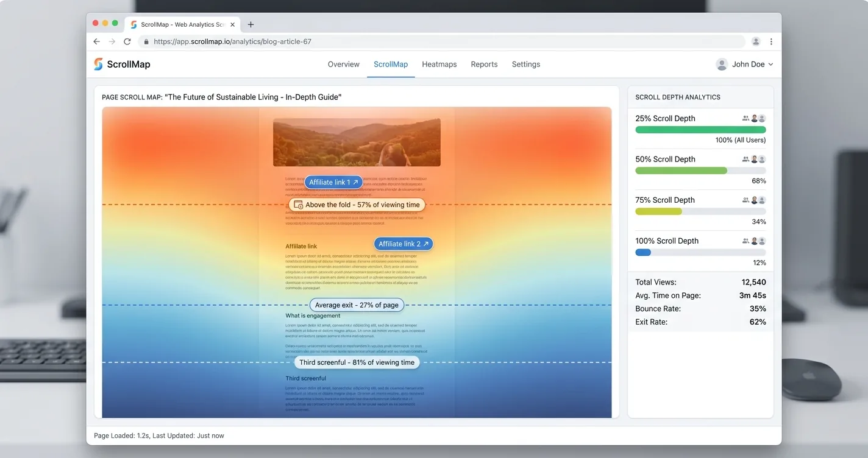Click user photo avatar for 50% Scroll Depth
Image resolution: width=868 pixels, height=458 pixels.
[754, 159]
